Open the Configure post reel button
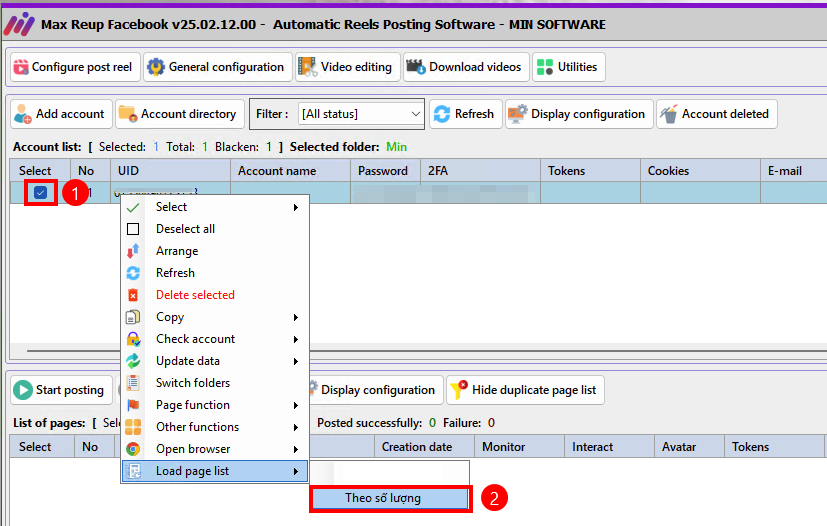The height and width of the screenshot is (526, 827). [x=75, y=67]
